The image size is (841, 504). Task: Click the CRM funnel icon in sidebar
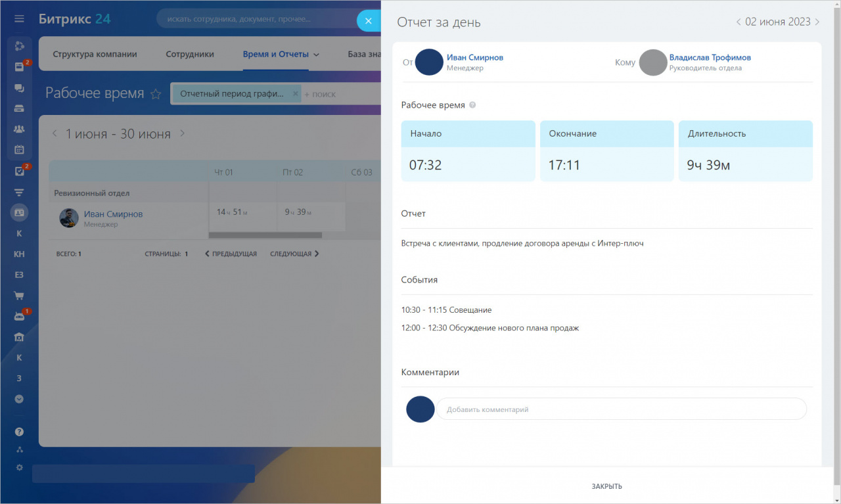[19, 193]
